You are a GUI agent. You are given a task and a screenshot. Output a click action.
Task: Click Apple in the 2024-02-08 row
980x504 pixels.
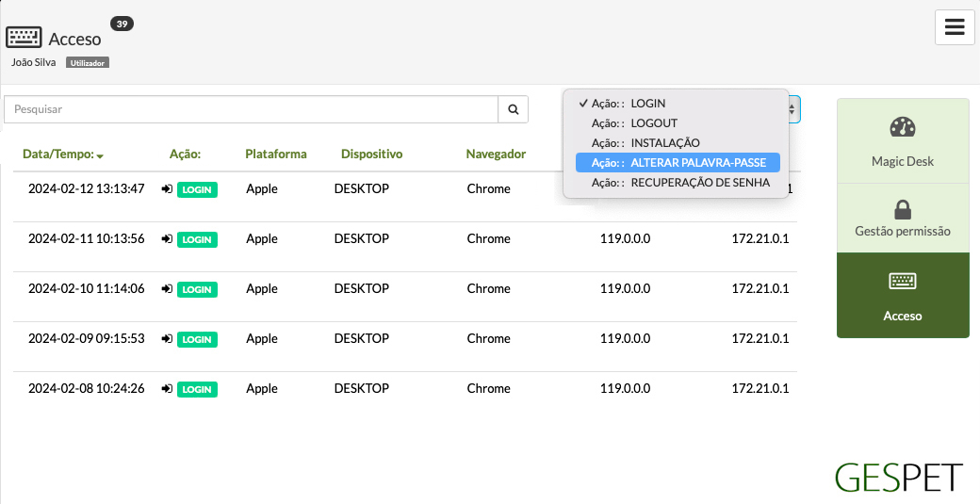[262, 389]
